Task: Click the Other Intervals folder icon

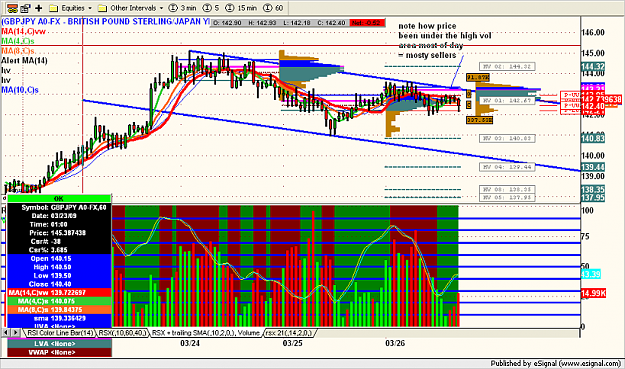Action: tap(102, 8)
